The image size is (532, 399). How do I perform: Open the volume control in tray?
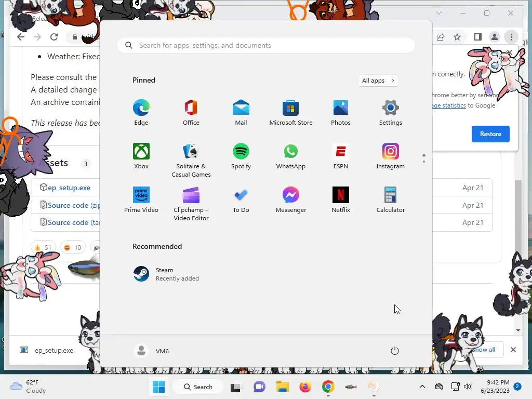coord(468,387)
